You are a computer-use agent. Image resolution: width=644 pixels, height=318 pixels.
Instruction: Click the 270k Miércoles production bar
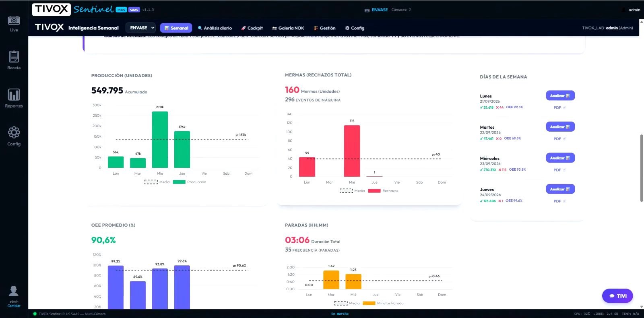pyautogui.click(x=160, y=139)
